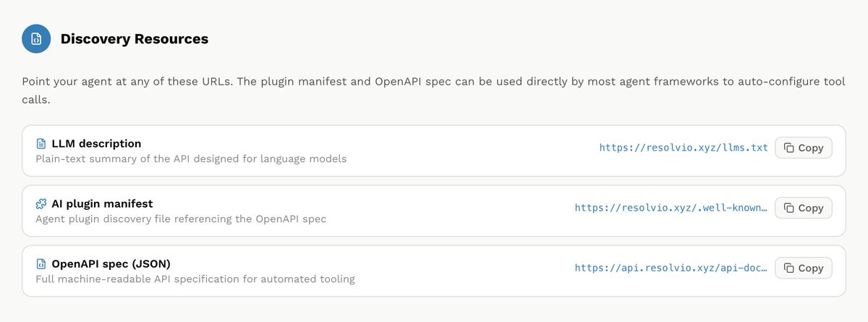Select the LLM description title
Image resolution: width=868 pixels, height=322 pixels.
[96, 144]
